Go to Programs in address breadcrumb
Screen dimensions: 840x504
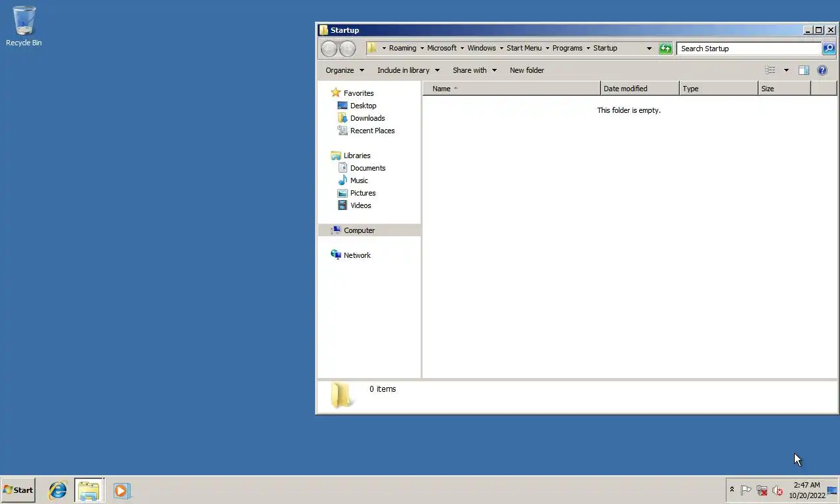click(568, 49)
